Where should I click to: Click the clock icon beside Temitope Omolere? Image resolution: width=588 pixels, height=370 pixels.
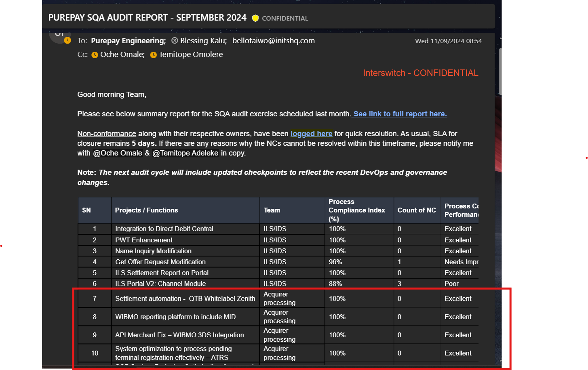click(154, 55)
